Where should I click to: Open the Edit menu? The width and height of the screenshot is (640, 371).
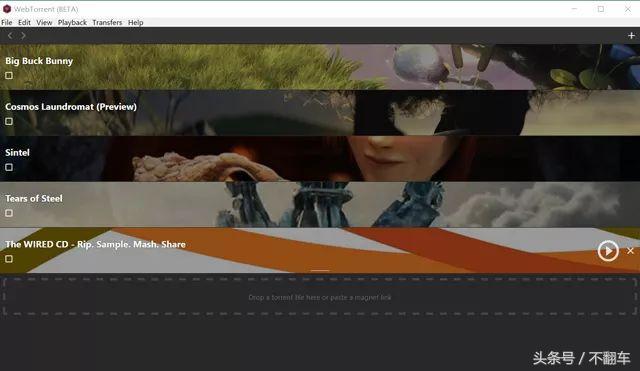pyautogui.click(x=24, y=22)
